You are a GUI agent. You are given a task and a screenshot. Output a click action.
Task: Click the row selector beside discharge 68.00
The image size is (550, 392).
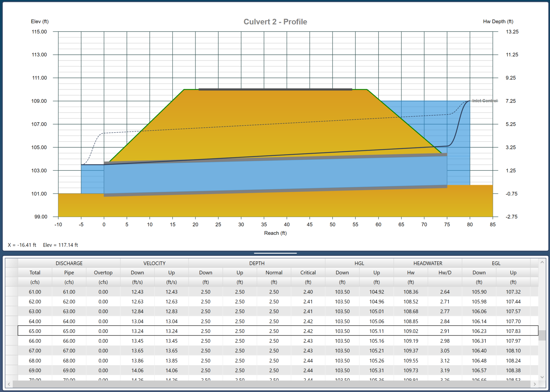point(12,361)
